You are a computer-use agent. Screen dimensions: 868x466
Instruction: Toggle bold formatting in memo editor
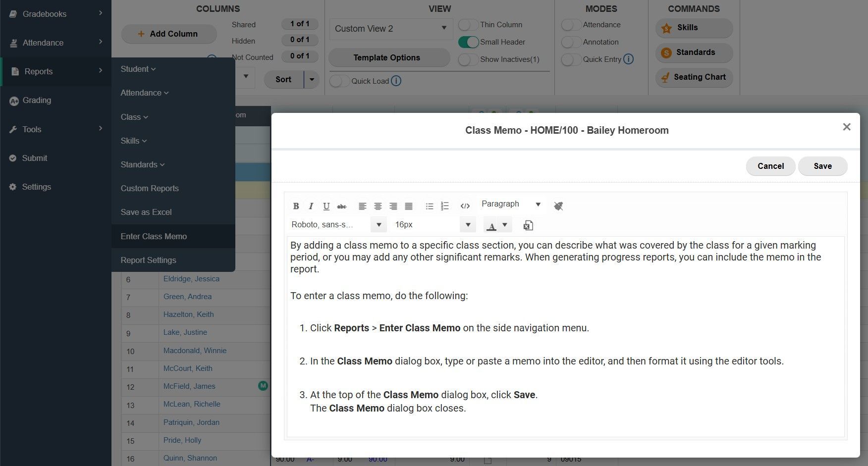pos(296,206)
